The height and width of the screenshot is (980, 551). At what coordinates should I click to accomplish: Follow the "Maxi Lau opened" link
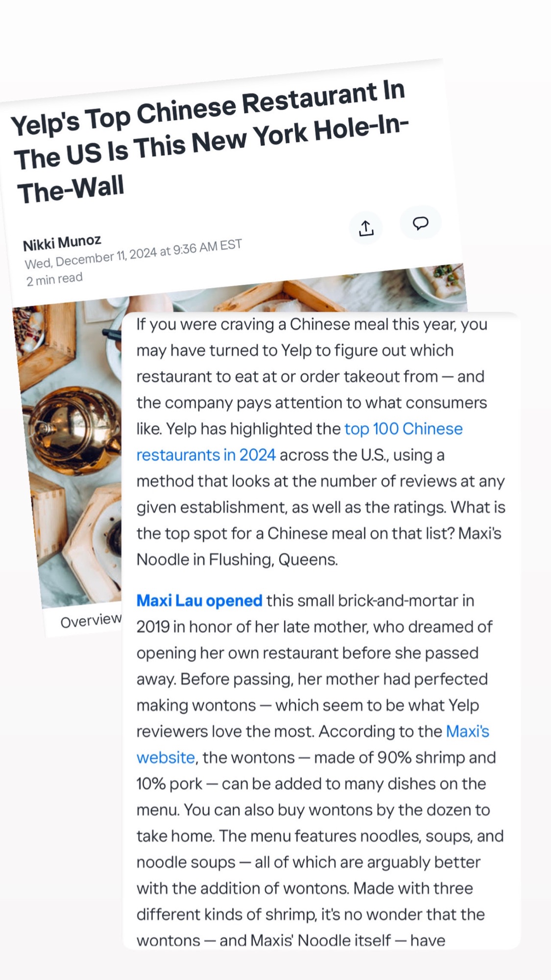click(x=199, y=601)
